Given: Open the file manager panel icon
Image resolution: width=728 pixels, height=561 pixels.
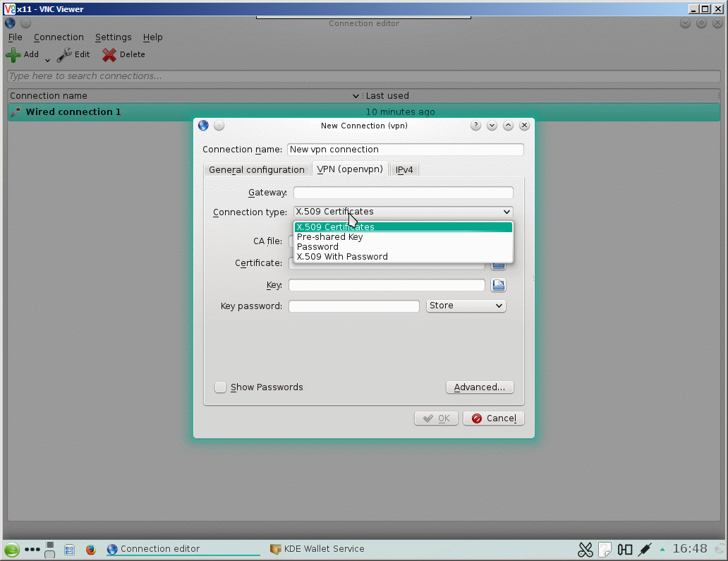Looking at the screenshot, I should click(x=70, y=550).
